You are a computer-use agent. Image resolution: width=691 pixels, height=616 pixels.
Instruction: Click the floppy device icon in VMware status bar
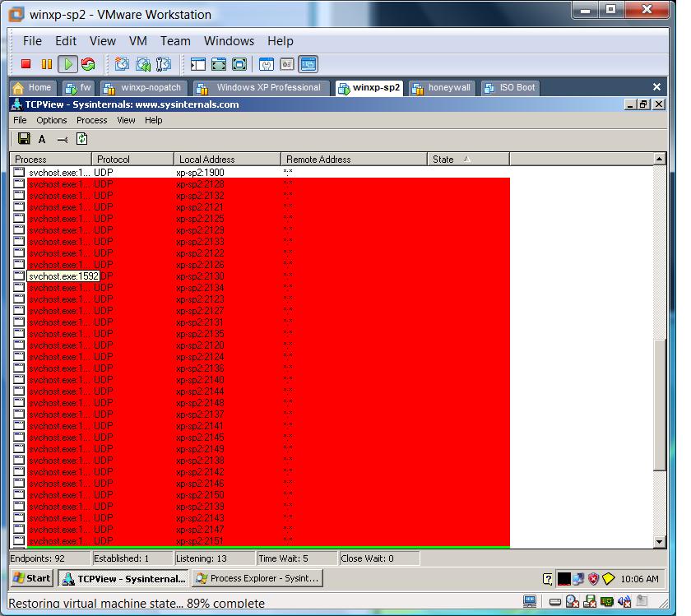click(590, 601)
